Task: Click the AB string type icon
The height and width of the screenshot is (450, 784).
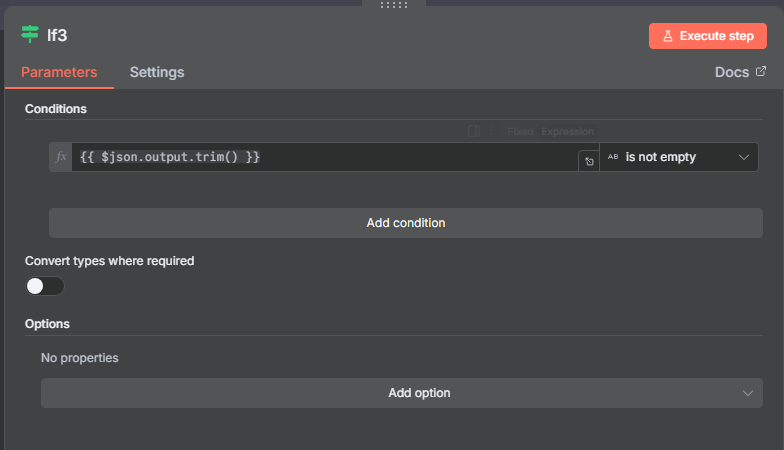Action: (x=613, y=157)
